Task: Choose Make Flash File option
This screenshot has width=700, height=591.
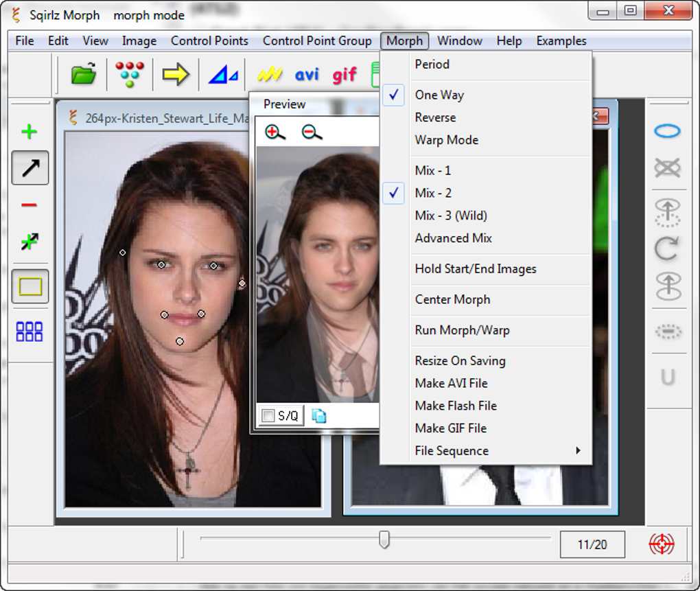Action: [x=455, y=406]
